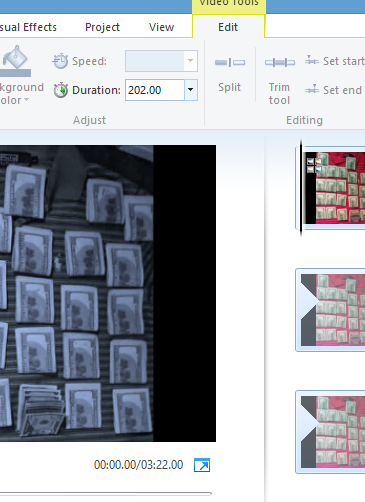Open the Visual Effects tab
The image size is (365, 502).
pos(28,27)
